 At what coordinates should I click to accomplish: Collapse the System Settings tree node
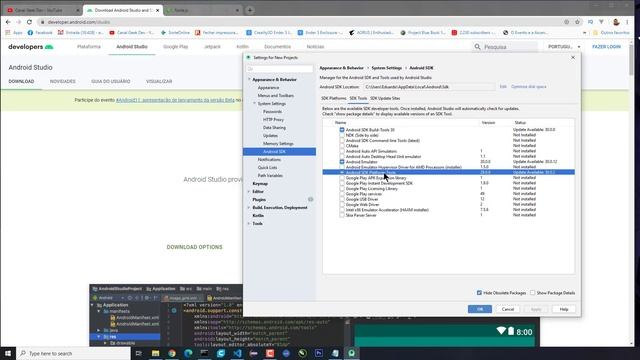(x=254, y=104)
